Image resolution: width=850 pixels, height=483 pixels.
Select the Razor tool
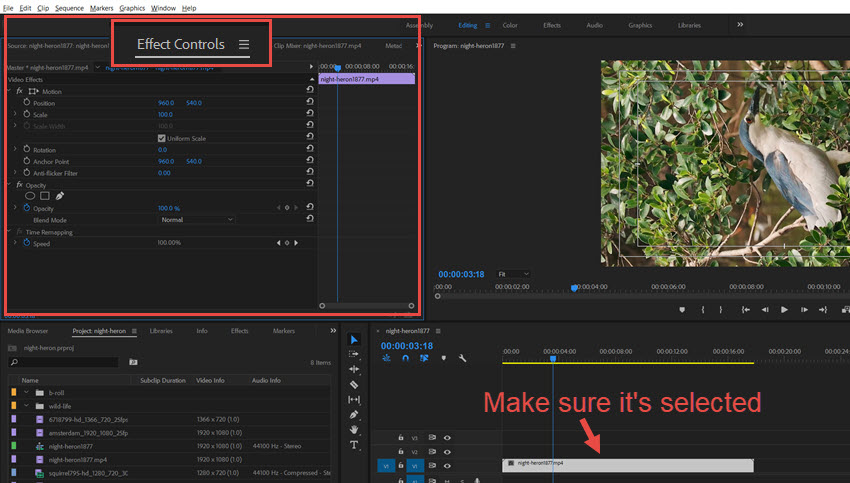pos(354,384)
